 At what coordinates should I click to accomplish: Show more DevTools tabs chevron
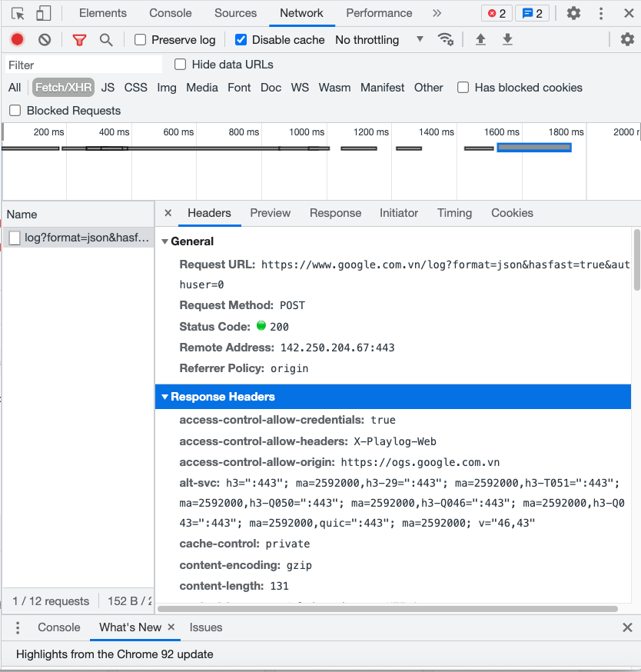point(437,13)
